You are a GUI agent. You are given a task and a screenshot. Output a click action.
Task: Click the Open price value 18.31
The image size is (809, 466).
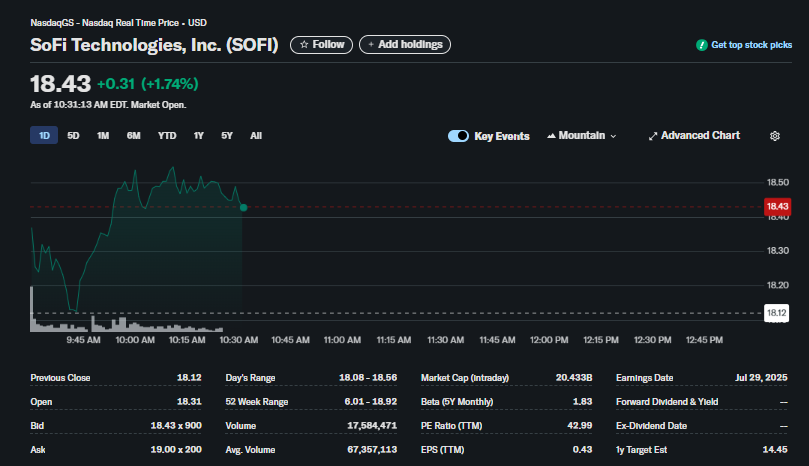click(x=189, y=401)
